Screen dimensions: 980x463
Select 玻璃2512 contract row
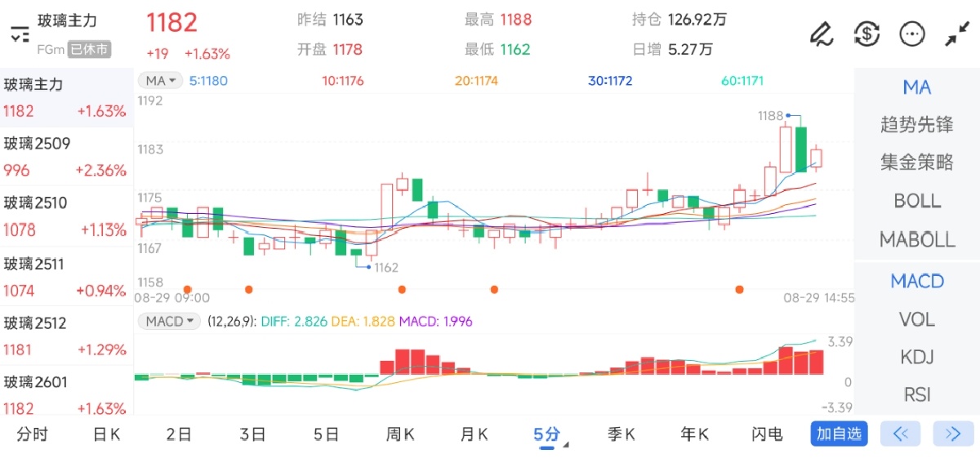coord(66,336)
